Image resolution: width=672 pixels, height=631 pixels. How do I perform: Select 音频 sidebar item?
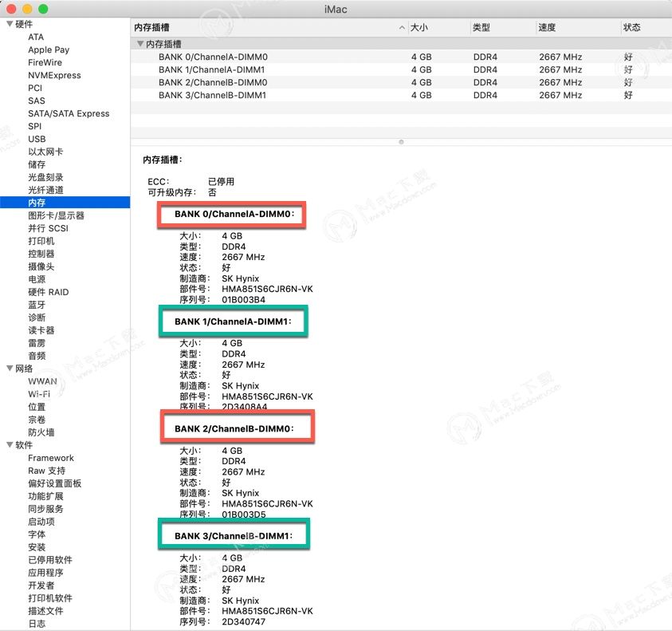click(x=37, y=356)
